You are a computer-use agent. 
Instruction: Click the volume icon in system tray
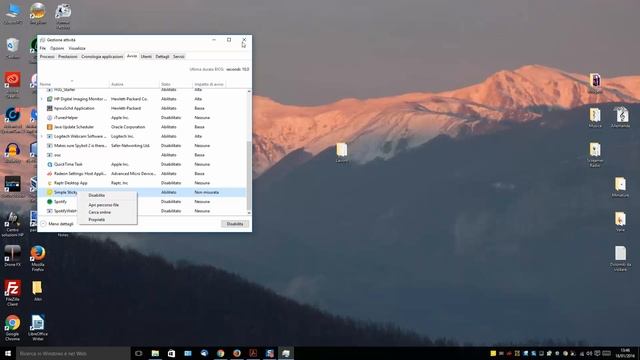click(x=589, y=353)
